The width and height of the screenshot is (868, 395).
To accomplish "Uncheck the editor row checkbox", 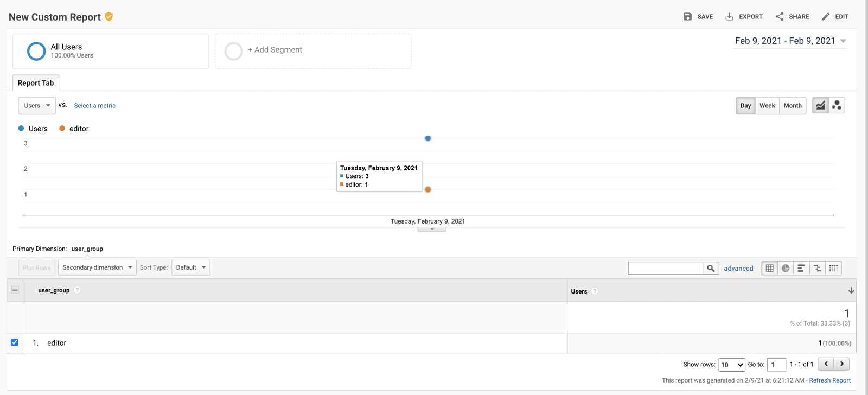I will point(15,342).
